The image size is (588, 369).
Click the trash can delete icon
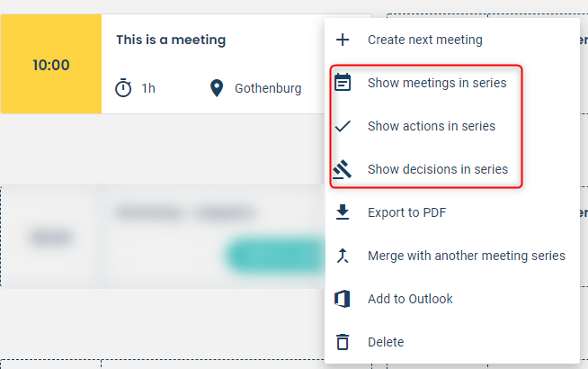(x=343, y=342)
